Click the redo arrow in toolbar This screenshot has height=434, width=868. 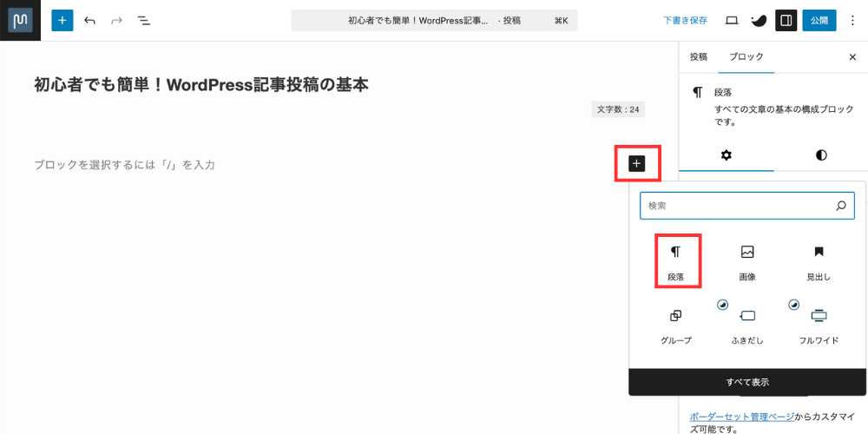click(x=116, y=20)
